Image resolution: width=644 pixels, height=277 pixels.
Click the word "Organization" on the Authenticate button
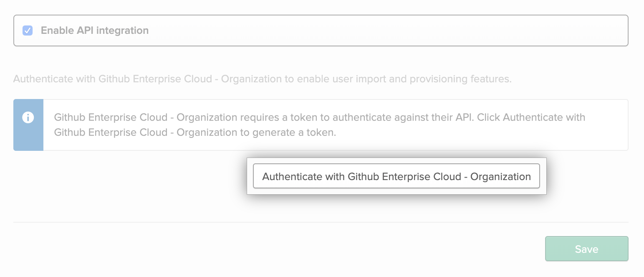(500, 176)
